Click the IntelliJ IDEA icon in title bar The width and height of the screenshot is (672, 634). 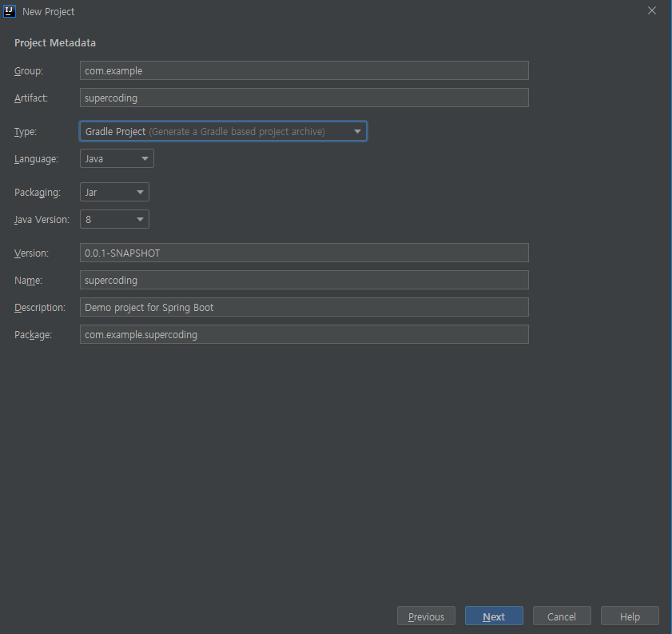pos(10,11)
